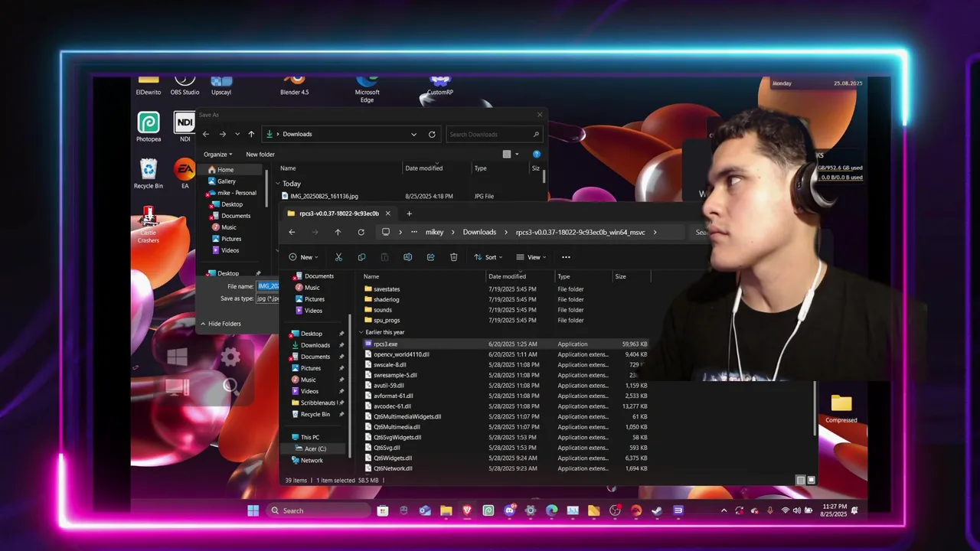
Task: Click New folder in Save As dialog
Action: pos(260,154)
